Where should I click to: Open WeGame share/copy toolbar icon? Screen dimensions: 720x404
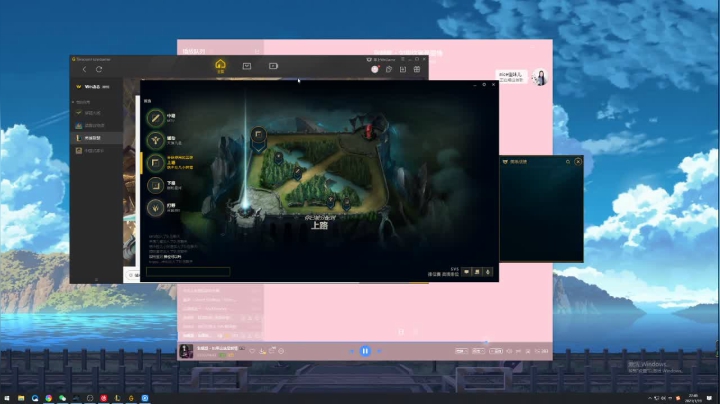point(389,69)
